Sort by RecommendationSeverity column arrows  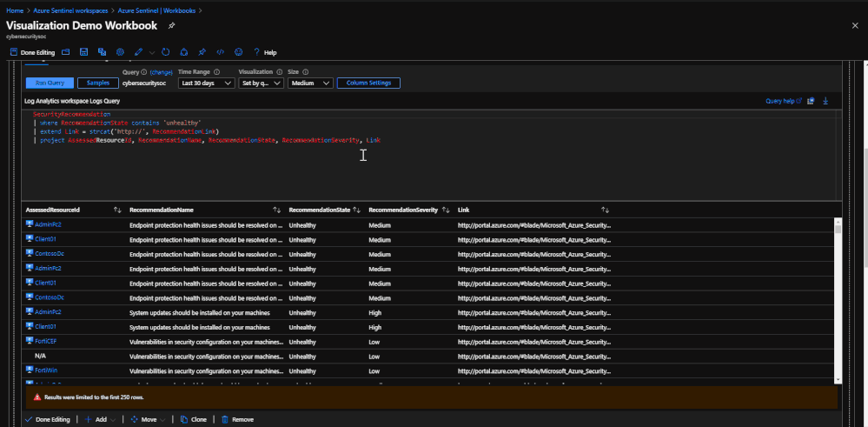445,210
